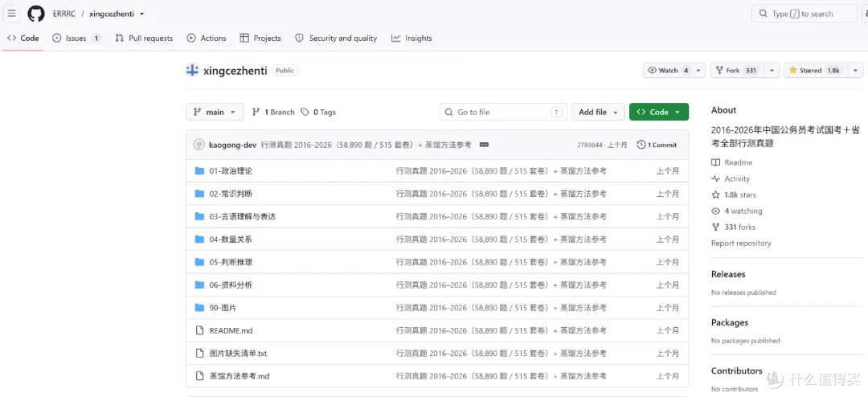Image resolution: width=868 pixels, height=397 pixels.
Task: Open the 02-常识判断 folder name
Action: pyautogui.click(x=231, y=194)
